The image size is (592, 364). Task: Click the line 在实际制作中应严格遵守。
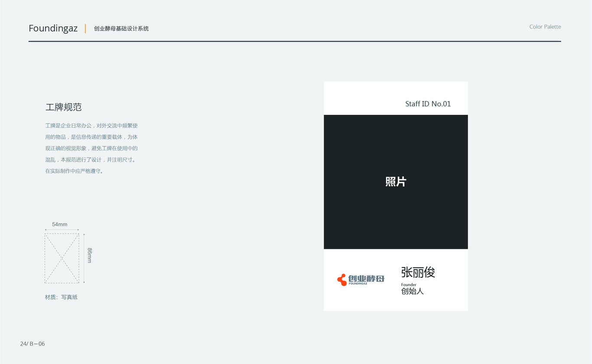pyautogui.click(x=75, y=171)
